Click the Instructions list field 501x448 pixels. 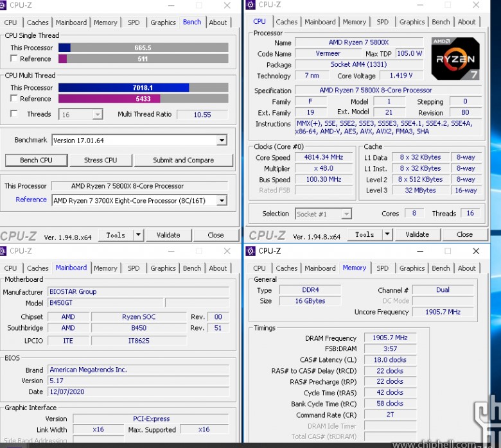click(x=388, y=128)
